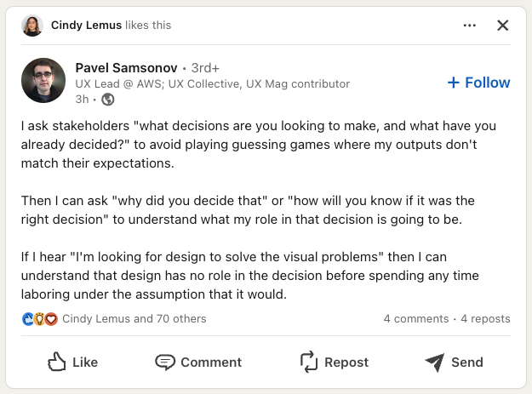Viewport: 532px width, 394px height.
Task: Click the Pavel Samsonov author name
Action: point(126,67)
